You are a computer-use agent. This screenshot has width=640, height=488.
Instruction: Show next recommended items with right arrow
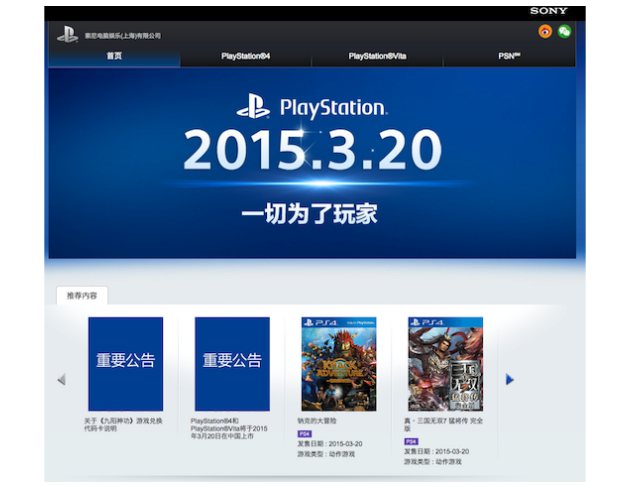pyautogui.click(x=509, y=379)
